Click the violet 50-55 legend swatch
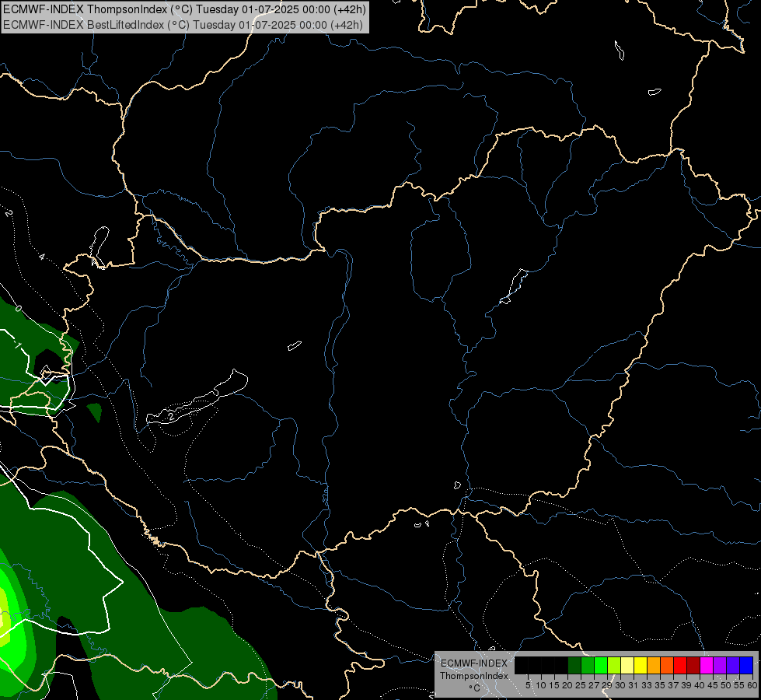Screen dimensions: 761x700 [733, 665]
